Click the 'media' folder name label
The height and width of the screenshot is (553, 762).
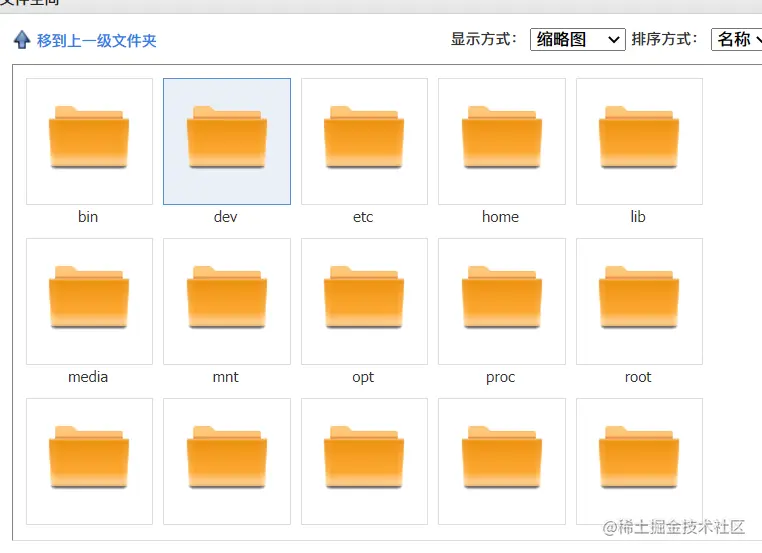88,377
